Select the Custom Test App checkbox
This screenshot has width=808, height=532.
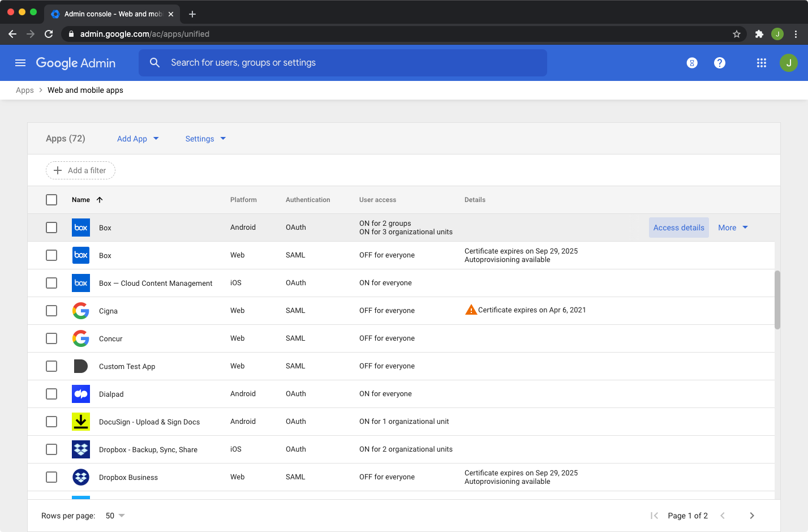pyautogui.click(x=51, y=366)
